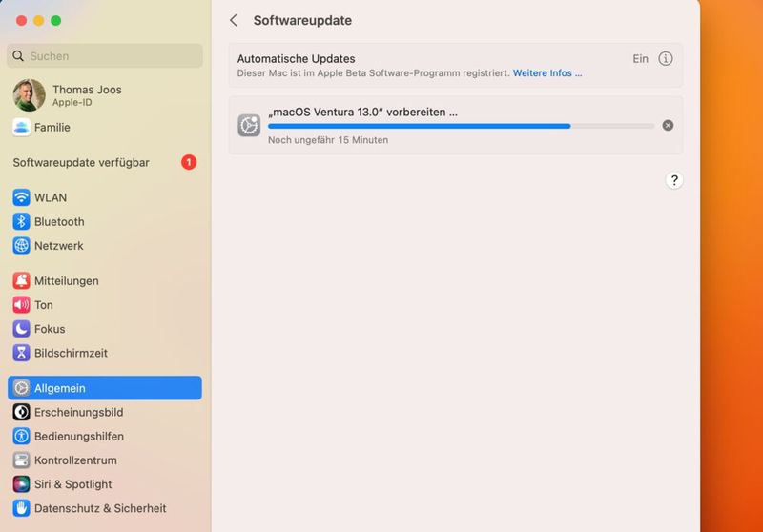This screenshot has height=532, width=763.
Task: Open Datenschutz & Sicherheit hand icon
Action: pos(21,508)
